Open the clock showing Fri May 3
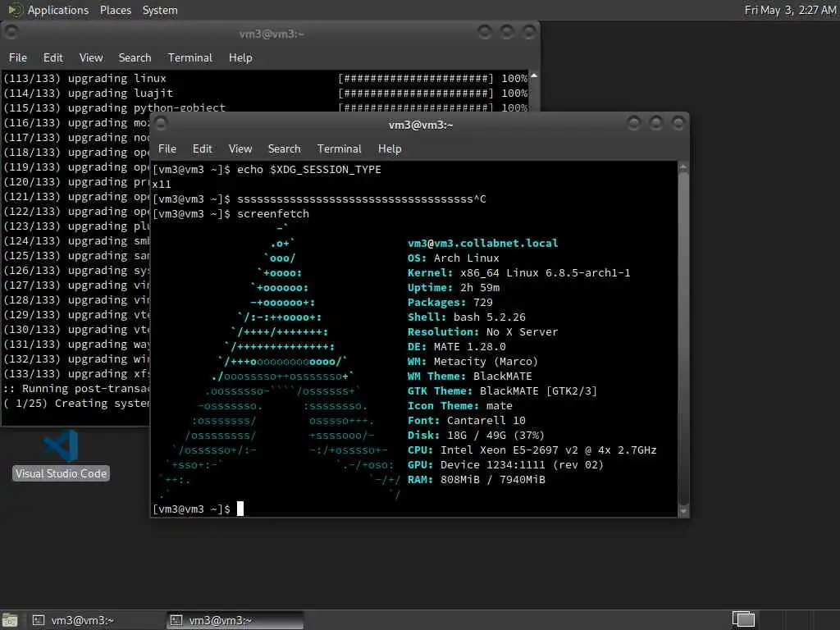Screen dimensions: 840x630 790,10
